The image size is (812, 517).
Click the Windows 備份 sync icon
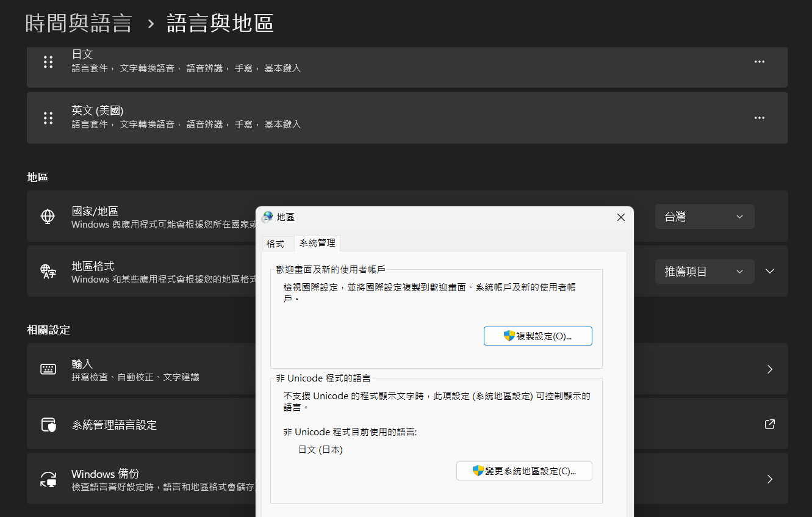(48, 479)
